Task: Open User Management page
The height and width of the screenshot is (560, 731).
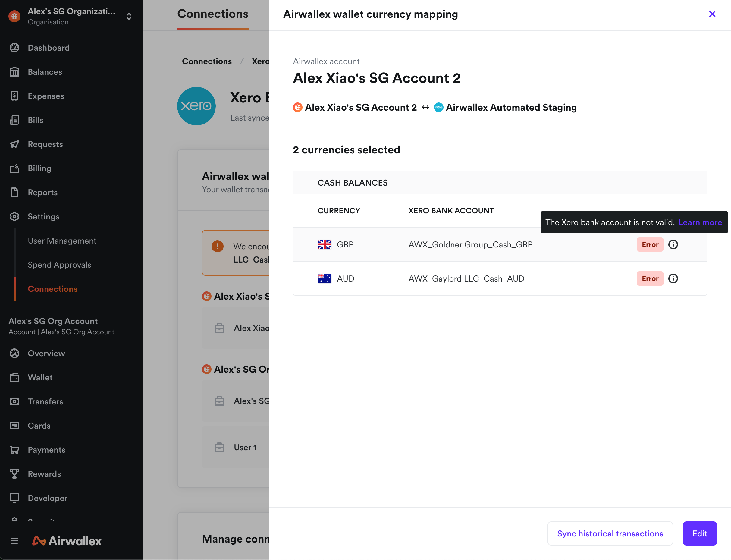Action: coord(62,241)
